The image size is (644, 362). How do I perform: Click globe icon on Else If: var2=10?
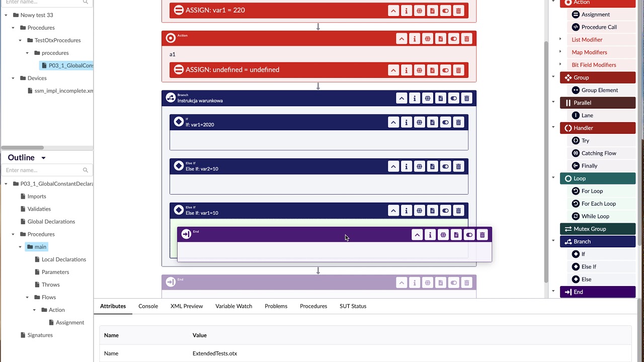419,166
